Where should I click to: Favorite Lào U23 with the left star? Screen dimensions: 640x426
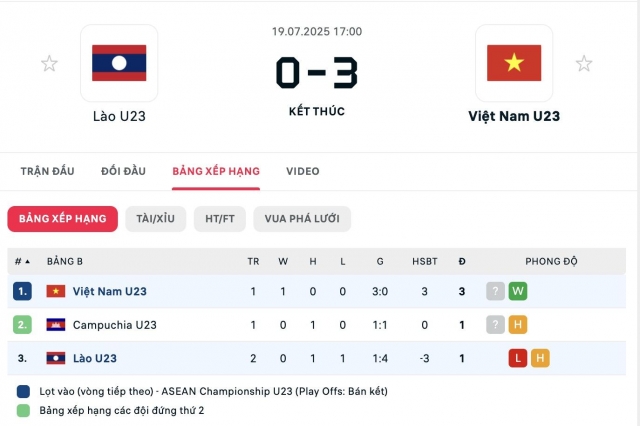pyautogui.click(x=49, y=64)
